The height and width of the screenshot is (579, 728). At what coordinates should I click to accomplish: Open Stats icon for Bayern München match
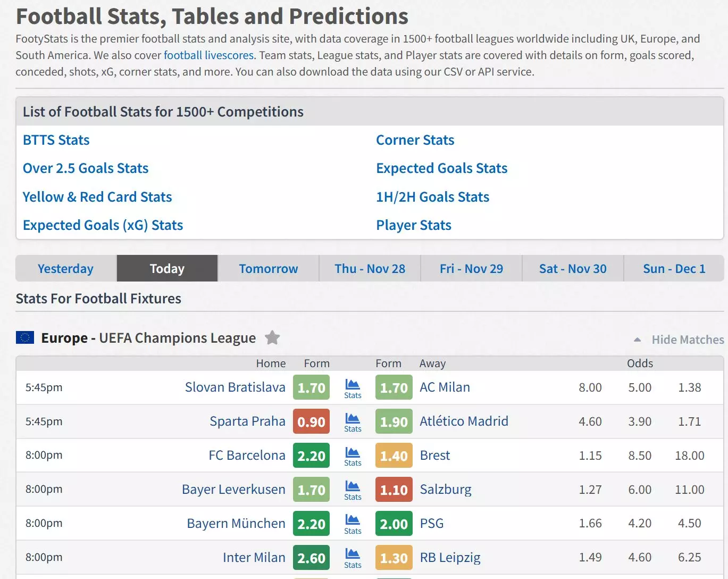[x=353, y=525]
